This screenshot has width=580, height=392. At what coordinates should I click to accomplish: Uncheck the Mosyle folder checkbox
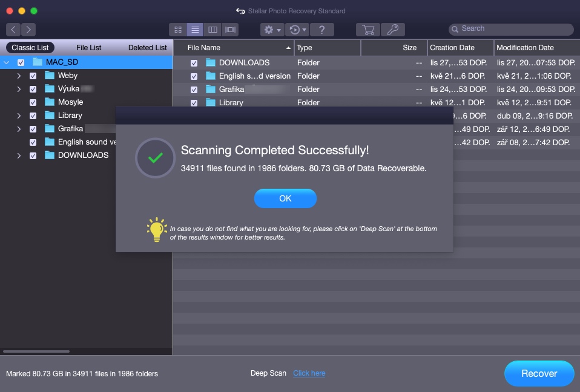pos(33,102)
